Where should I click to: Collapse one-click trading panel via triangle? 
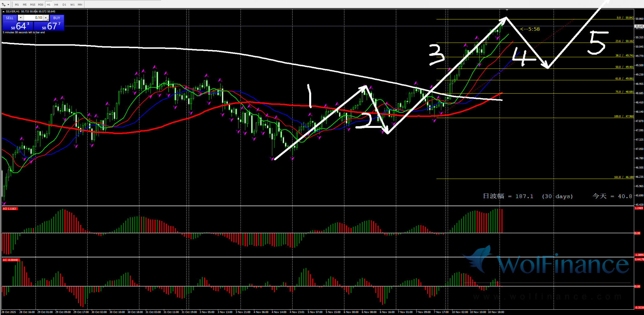3,12
